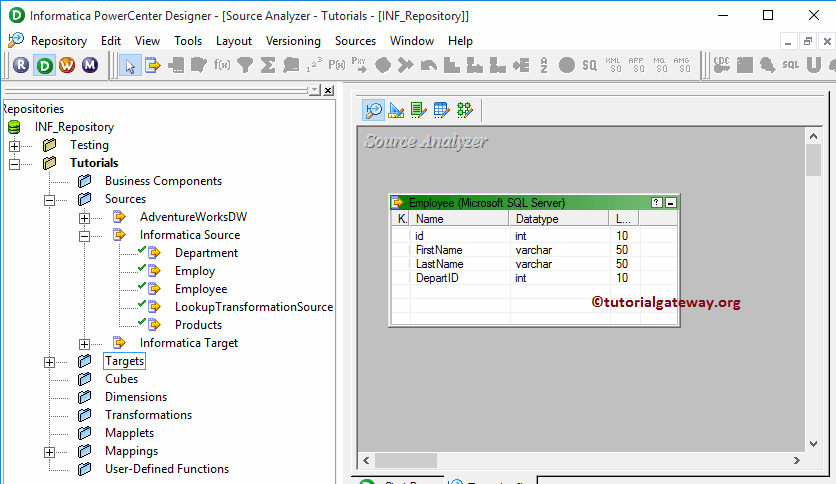The width and height of the screenshot is (836, 484).
Task: Open the Transformation Developer tool icon
Action: point(418,110)
